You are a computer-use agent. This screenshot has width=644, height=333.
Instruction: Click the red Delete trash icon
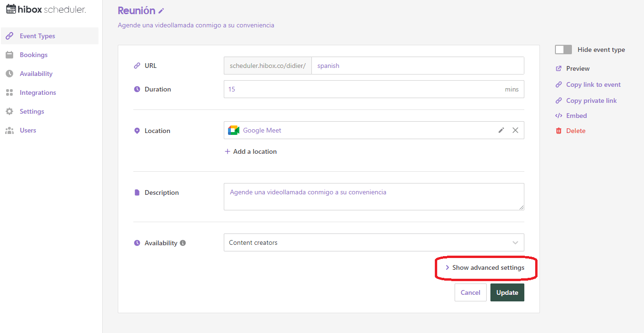coord(559,131)
